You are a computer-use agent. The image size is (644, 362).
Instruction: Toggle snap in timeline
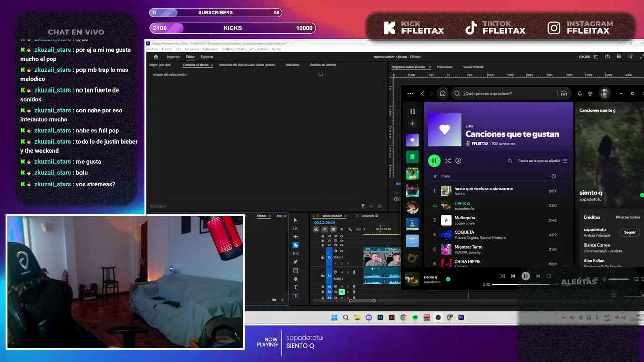click(325, 229)
